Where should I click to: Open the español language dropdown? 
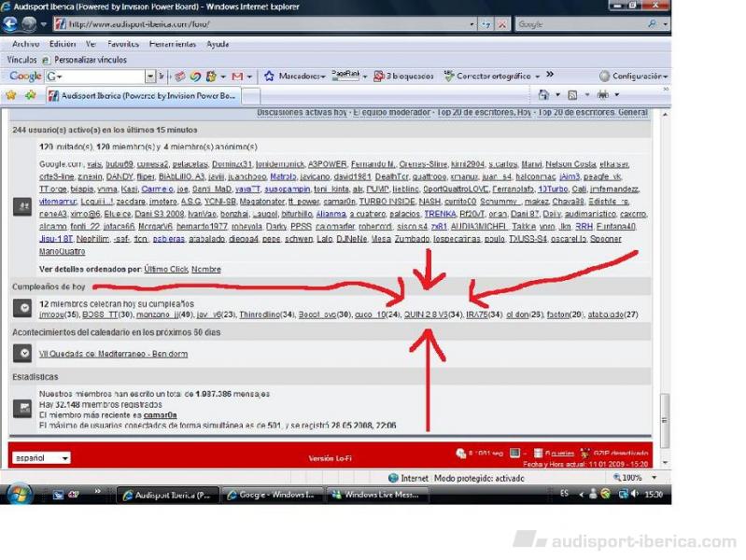(x=41, y=458)
